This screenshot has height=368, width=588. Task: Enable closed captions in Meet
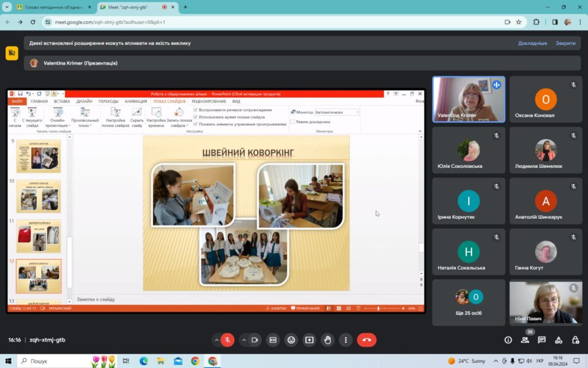(x=273, y=340)
